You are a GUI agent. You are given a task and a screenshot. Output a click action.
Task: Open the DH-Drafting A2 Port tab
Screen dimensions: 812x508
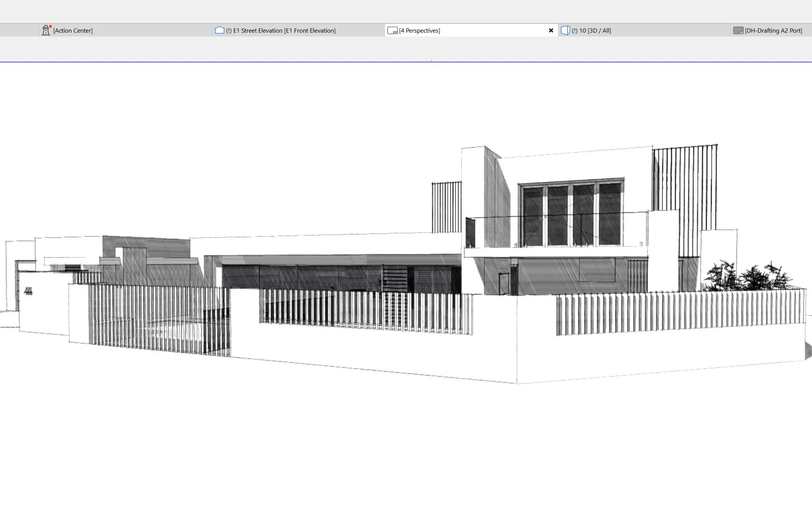773,30
